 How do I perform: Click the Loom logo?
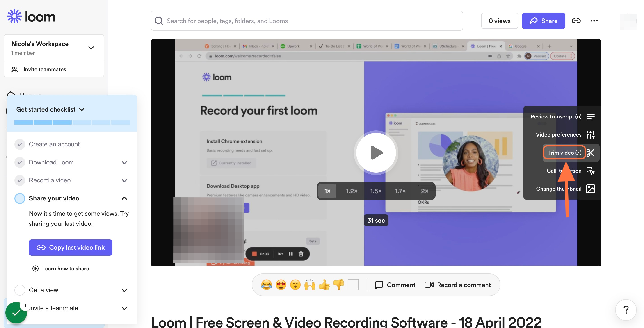pos(31,16)
